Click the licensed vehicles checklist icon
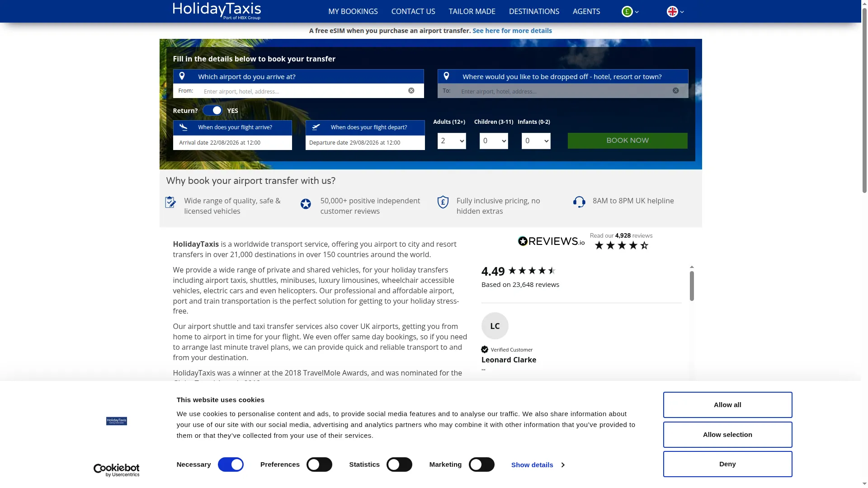Viewport: 868px width, 488px height. click(170, 202)
